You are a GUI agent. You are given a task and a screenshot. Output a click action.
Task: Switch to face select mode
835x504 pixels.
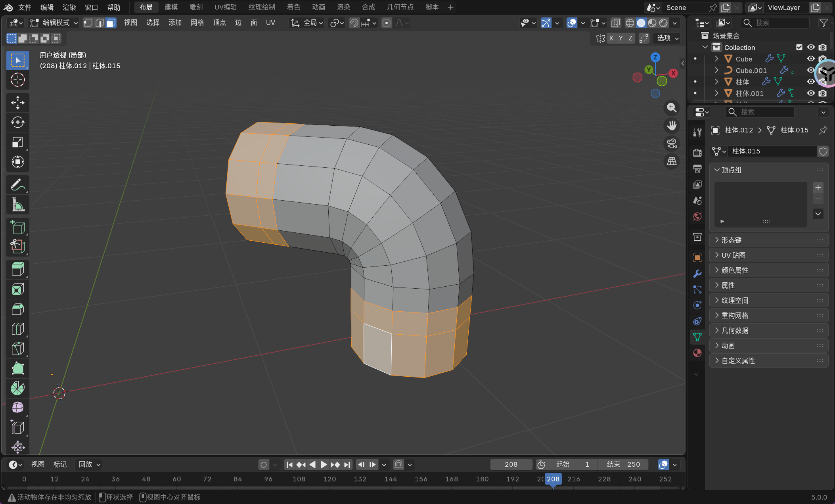tap(111, 23)
